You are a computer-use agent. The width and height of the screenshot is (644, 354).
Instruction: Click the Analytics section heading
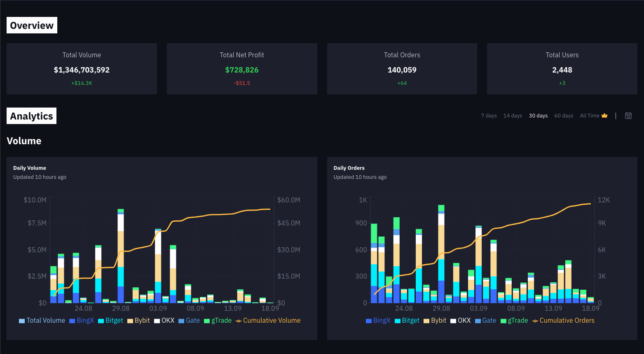31,116
